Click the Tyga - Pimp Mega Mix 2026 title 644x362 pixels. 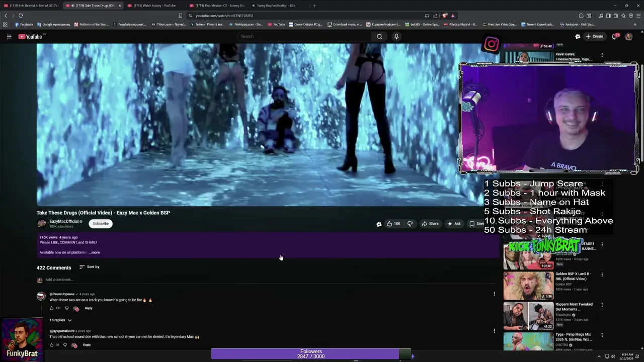573,336
